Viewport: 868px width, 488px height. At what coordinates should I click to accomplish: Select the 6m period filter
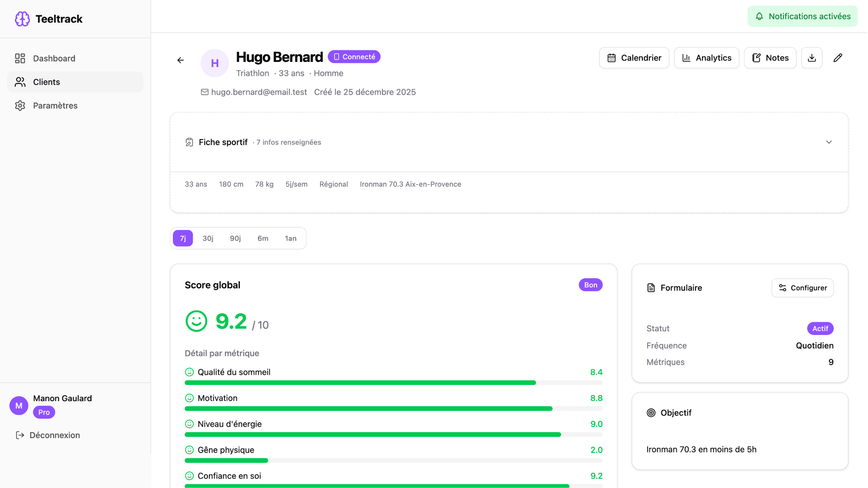point(263,238)
